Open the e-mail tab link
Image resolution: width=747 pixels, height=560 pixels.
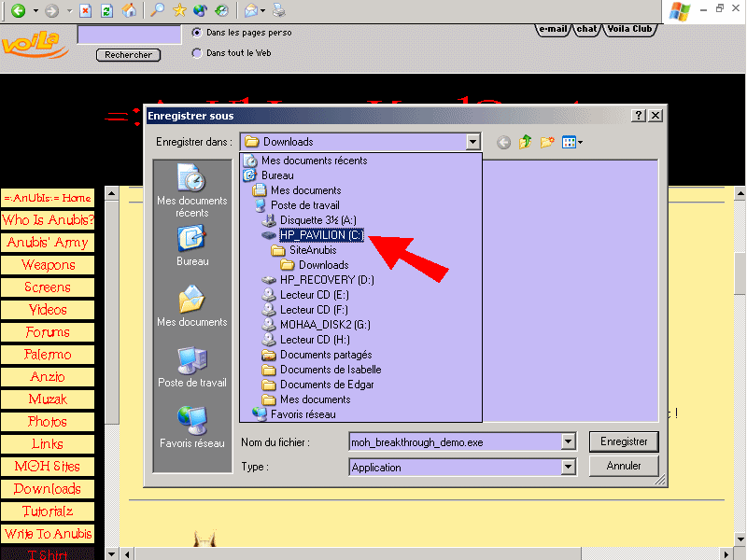coord(553,29)
